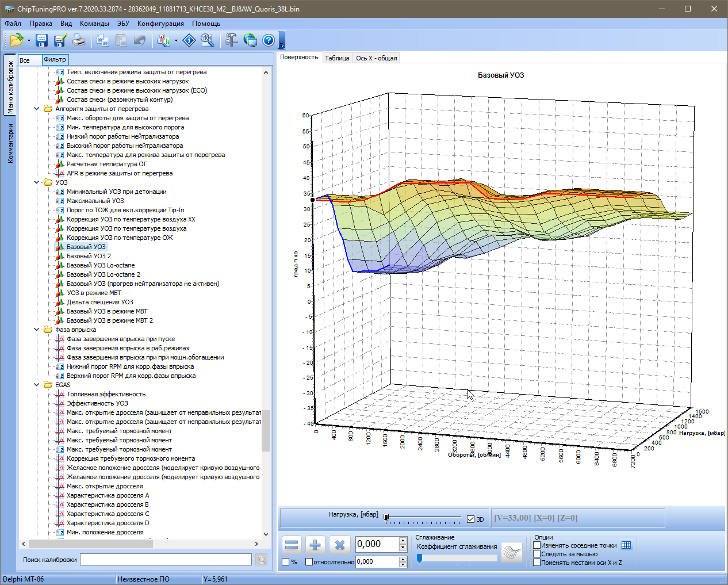This screenshot has width=728, height=585.
Task: Click the chart search toolbar icon
Action: (x=164, y=40)
